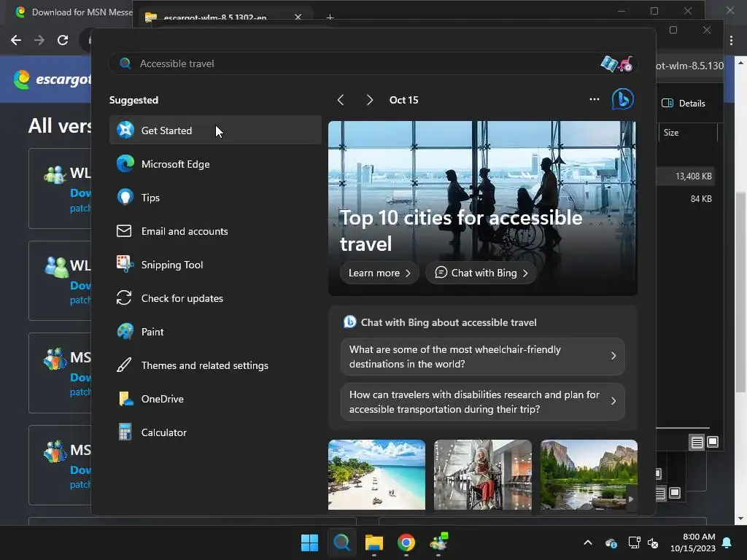The height and width of the screenshot is (560, 747).
Task: Go to next day's search highlight
Action: tap(369, 99)
